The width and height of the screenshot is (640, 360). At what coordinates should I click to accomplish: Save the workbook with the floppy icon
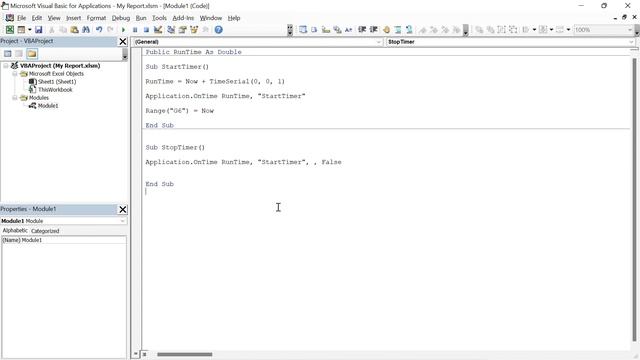[x=38, y=30]
